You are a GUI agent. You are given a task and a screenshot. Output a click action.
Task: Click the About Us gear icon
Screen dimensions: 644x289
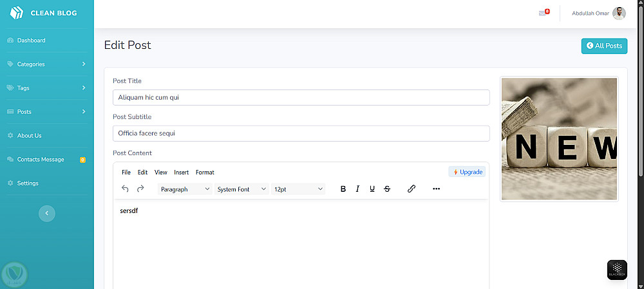pyautogui.click(x=10, y=135)
